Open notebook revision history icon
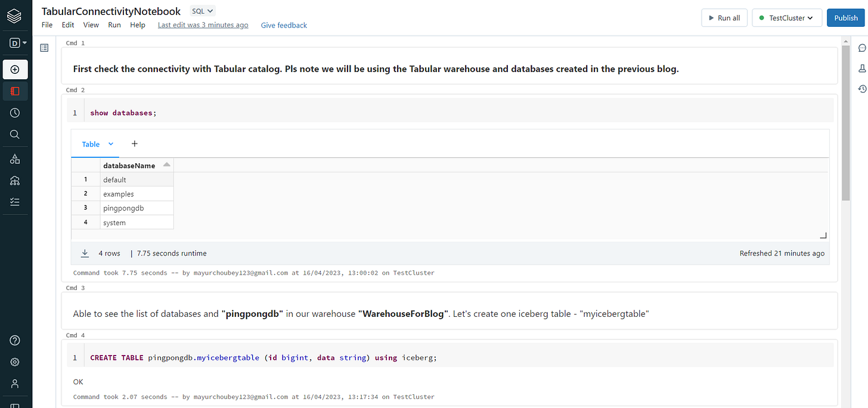The image size is (868, 408). click(861, 88)
